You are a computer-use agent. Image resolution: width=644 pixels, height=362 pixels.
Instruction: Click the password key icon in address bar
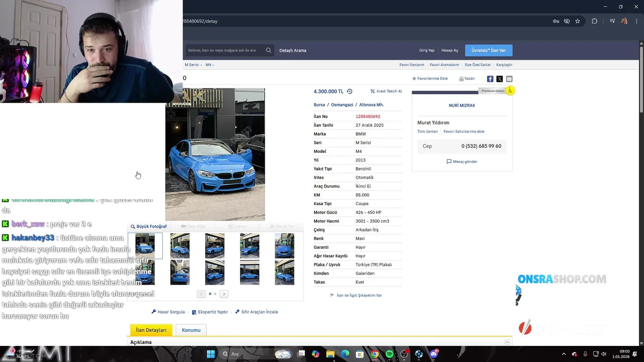click(x=556, y=21)
